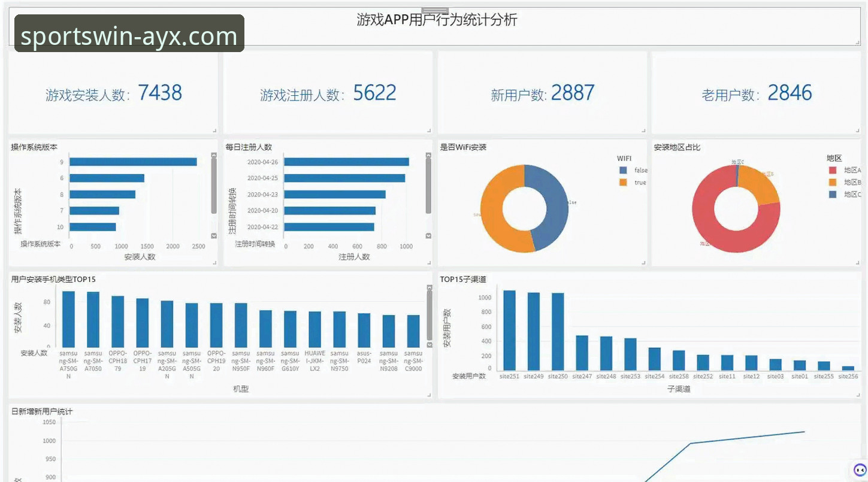
Task: Click the blue 'false' WIFI legend swatch
Action: (x=623, y=170)
